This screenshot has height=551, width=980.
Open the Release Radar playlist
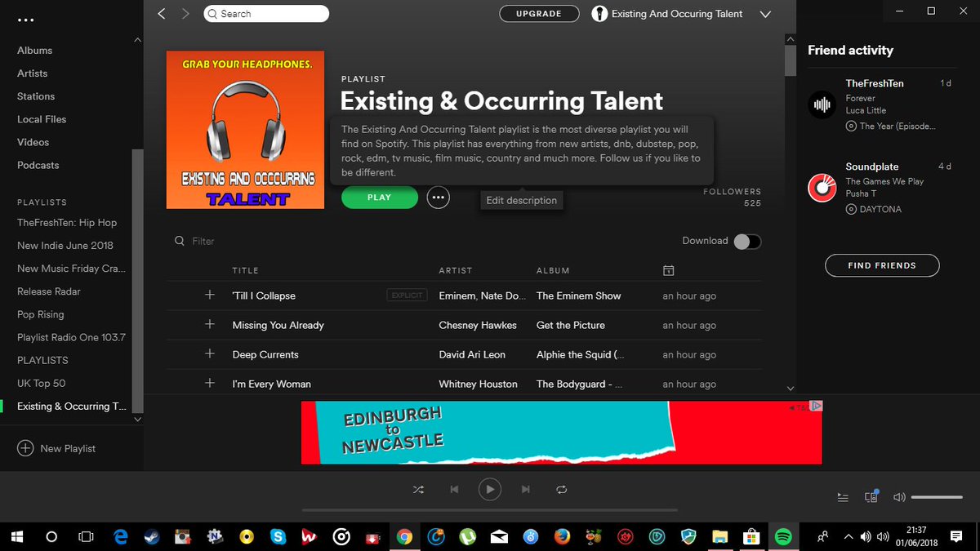click(x=49, y=291)
